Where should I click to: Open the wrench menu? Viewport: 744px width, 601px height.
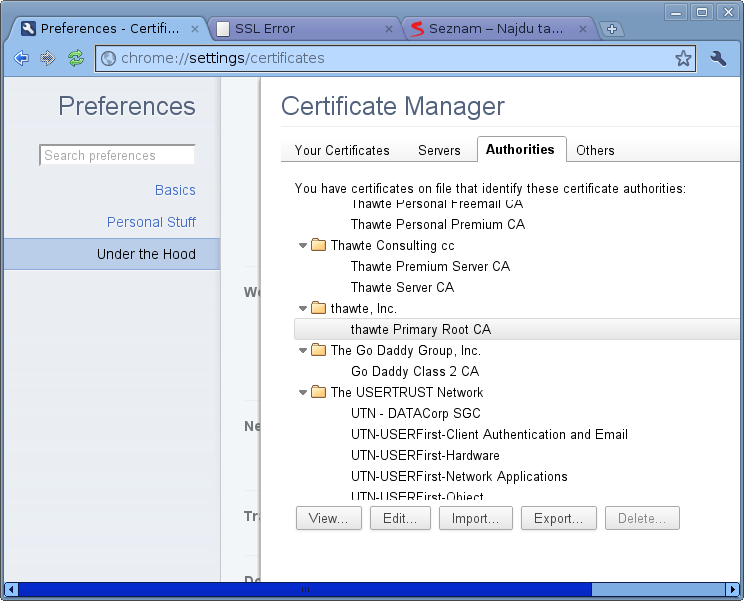click(718, 58)
